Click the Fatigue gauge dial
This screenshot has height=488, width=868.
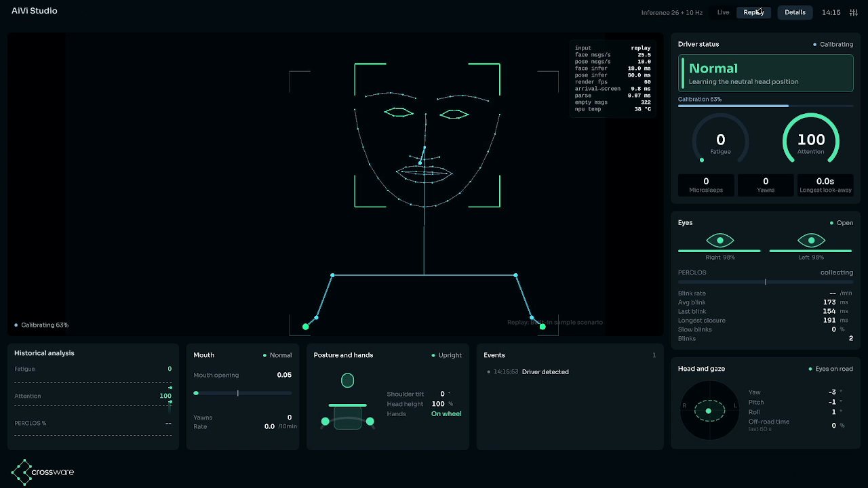720,140
